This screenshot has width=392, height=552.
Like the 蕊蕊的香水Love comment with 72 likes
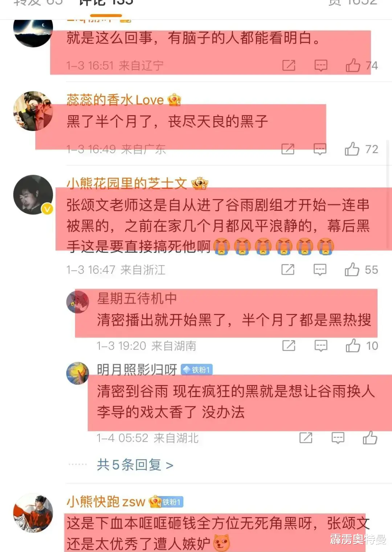coord(352,149)
